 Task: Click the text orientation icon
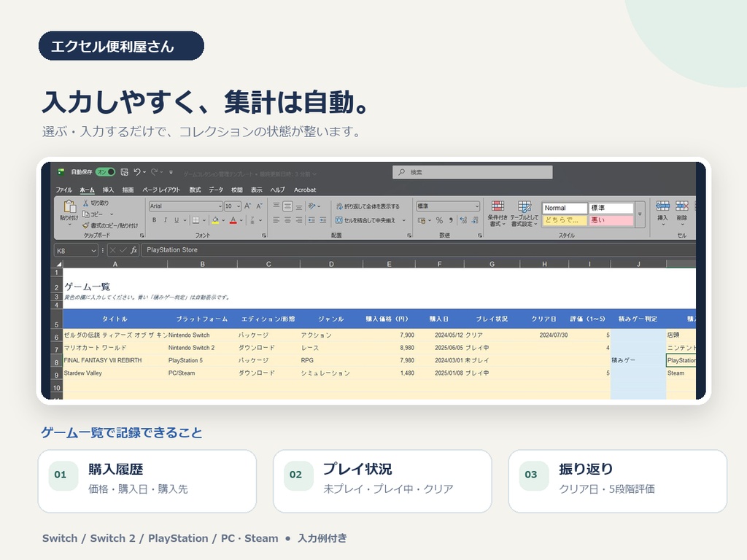point(311,206)
